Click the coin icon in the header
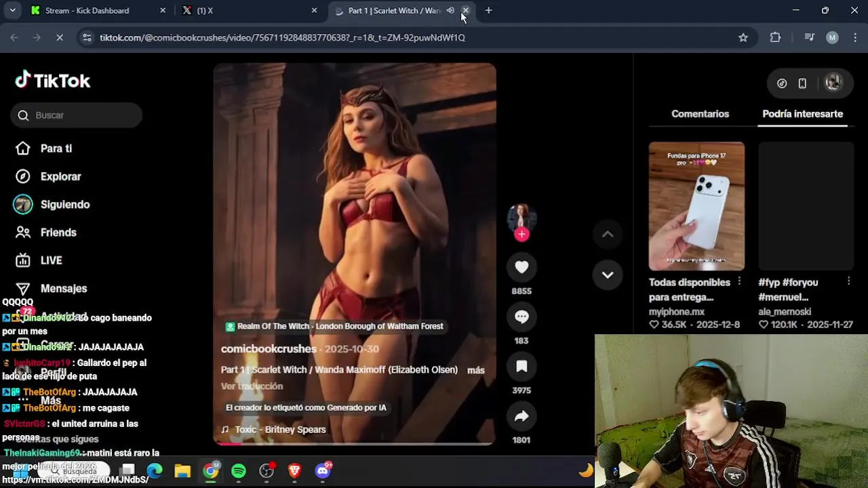The width and height of the screenshot is (868, 488). tap(782, 83)
